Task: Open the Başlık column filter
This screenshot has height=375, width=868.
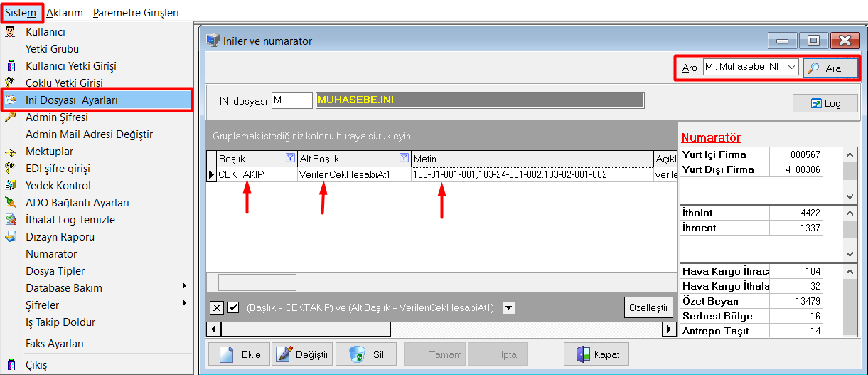Action: click(x=289, y=158)
